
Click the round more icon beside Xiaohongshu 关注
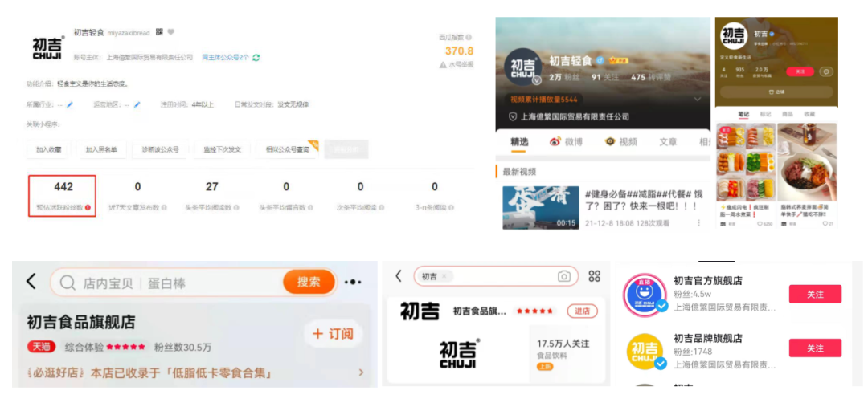(827, 72)
